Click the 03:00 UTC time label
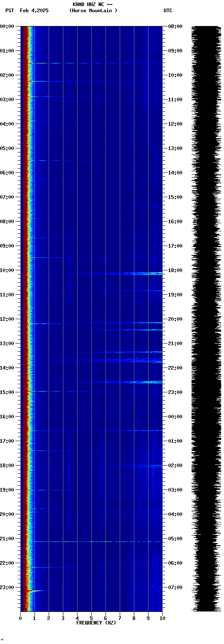Image resolution: width=224 pixels, height=644 pixels. [175, 490]
